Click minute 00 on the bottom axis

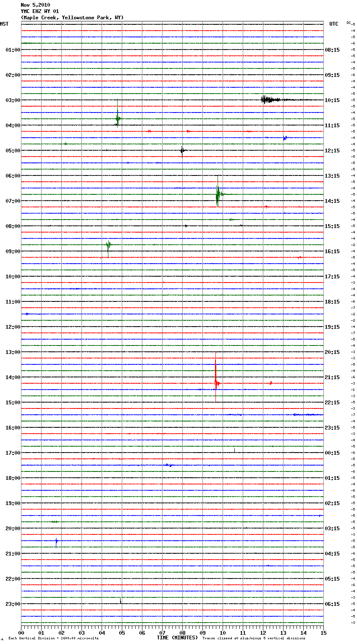click(21, 633)
